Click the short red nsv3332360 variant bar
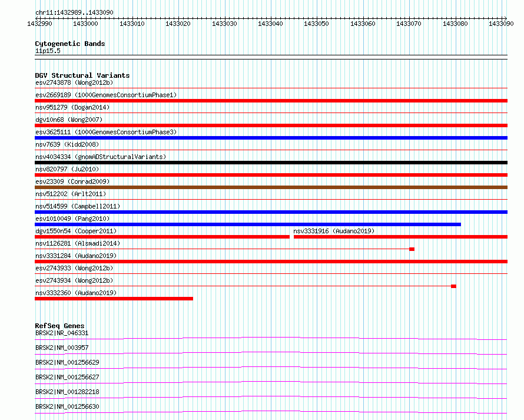The width and height of the screenshot is (524, 420). [114, 299]
